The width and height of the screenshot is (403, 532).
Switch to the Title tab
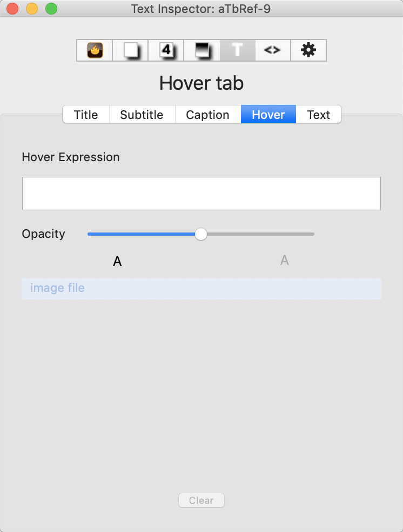coord(85,115)
